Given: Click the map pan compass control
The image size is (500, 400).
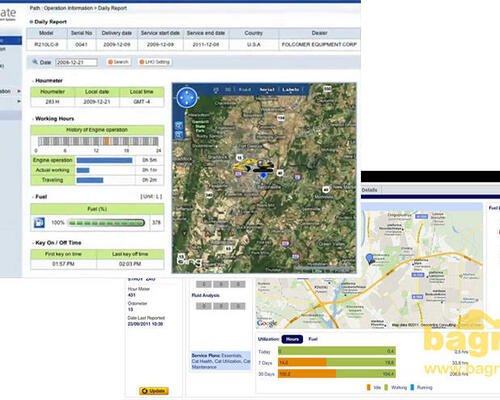Looking at the screenshot, I should coord(187,98).
